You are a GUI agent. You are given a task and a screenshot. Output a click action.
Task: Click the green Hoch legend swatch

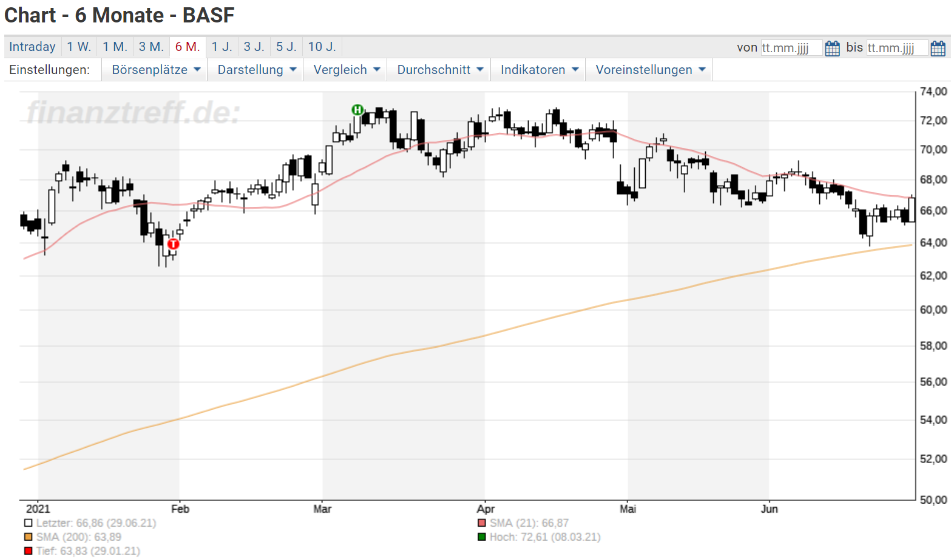click(482, 537)
